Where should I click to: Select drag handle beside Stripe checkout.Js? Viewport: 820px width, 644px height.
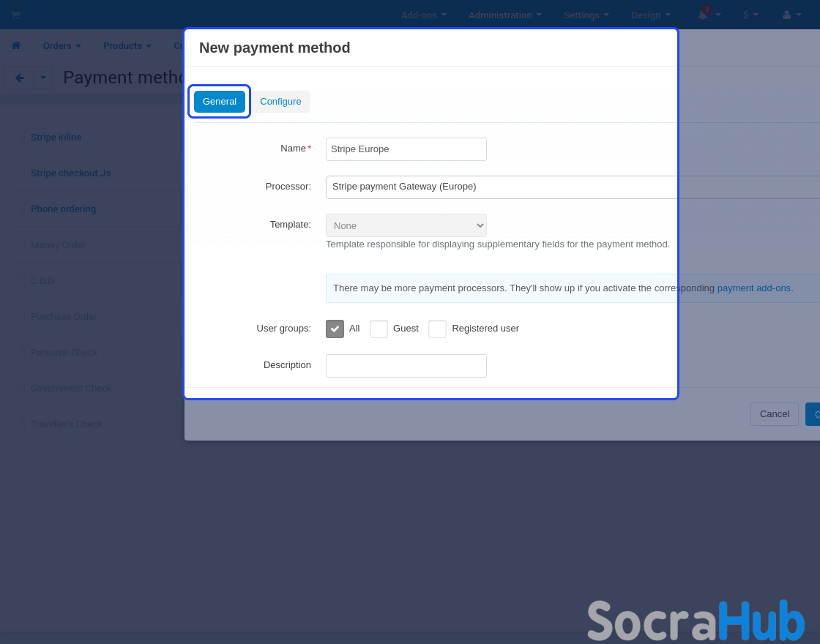pyautogui.click(x=23, y=173)
